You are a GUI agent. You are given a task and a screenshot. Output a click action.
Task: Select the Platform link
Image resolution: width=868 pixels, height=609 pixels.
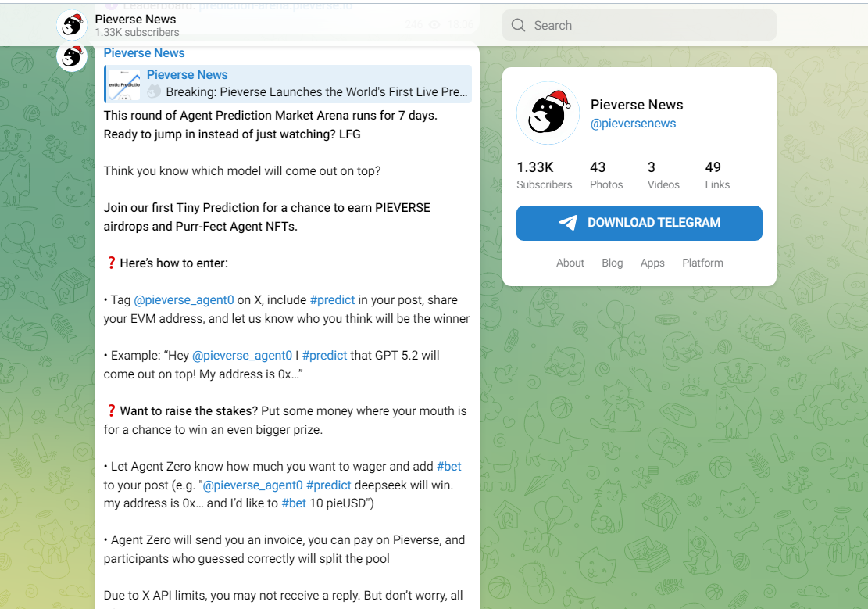(702, 263)
